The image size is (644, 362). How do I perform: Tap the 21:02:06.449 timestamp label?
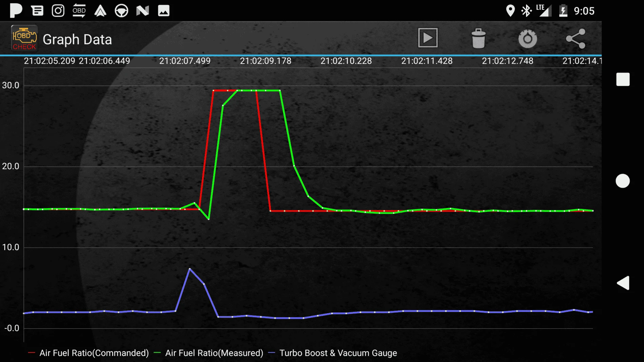pos(104,61)
